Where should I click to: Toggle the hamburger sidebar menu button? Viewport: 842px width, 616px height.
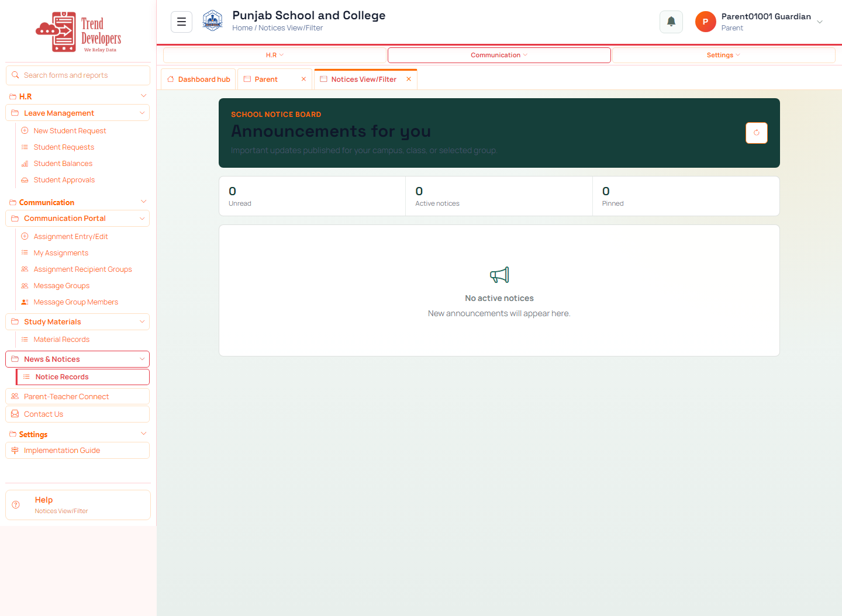181,22
